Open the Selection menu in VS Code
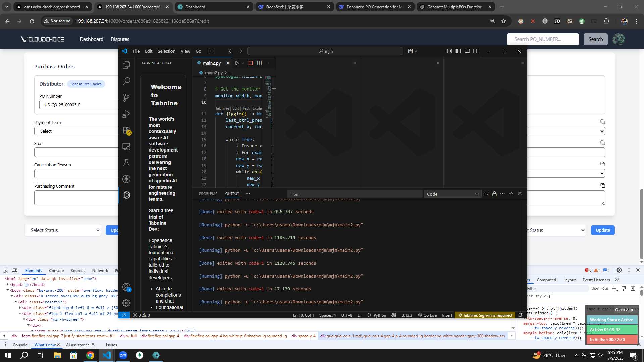 click(x=166, y=51)
